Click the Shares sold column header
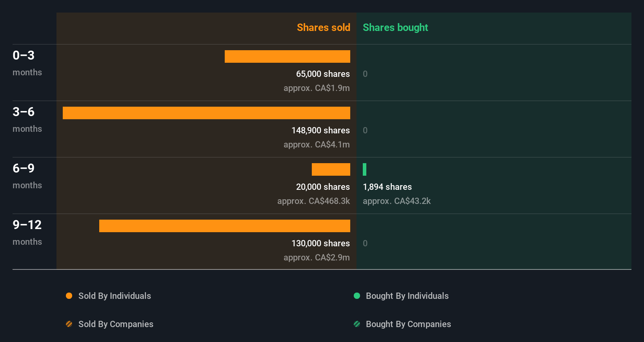This screenshot has width=644, height=342. coord(324,27)
